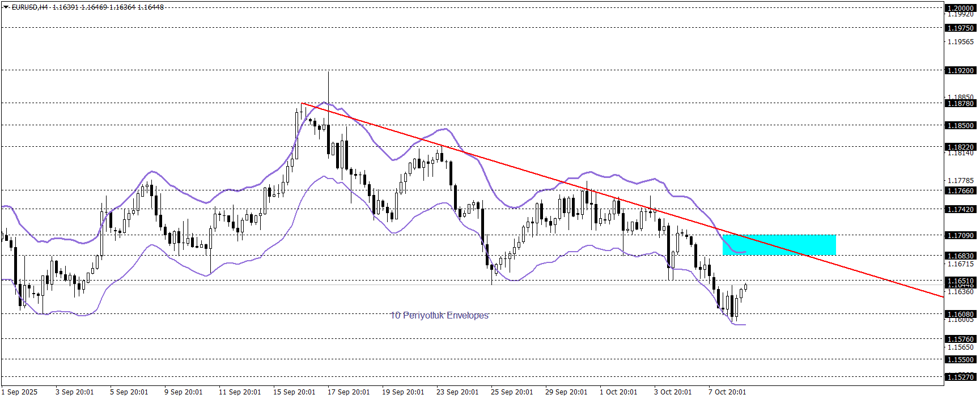Viewport: 980px width, 399px height.
Task: Click the 1.15760 price level label
Action: click(x=960, y=339)
